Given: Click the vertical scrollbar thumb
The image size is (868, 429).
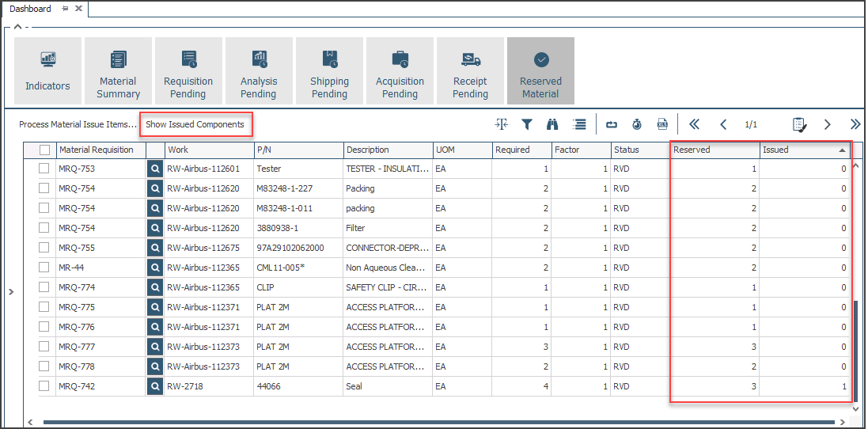Looking at the screenshot, I should (856, 351).
